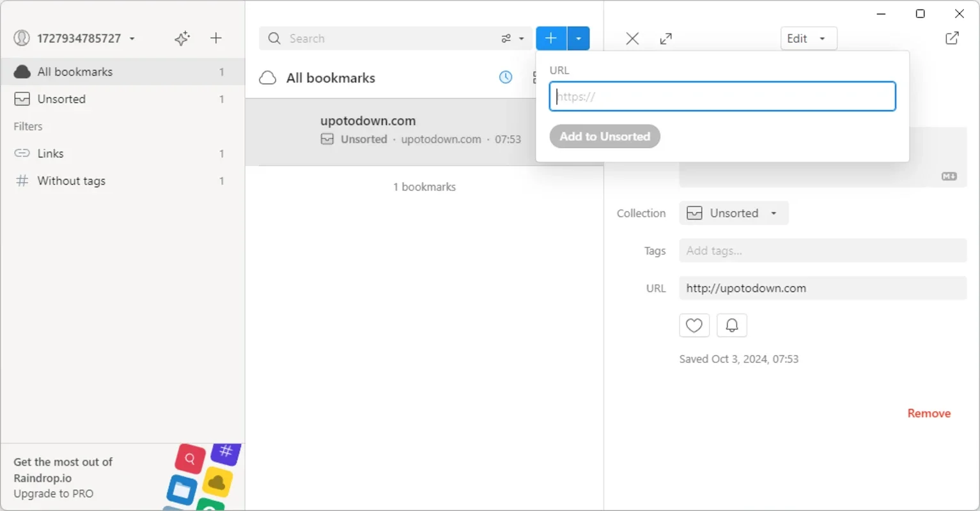
Task: Click the Get the most out of Raindrop.io banner
Action: 63,469
